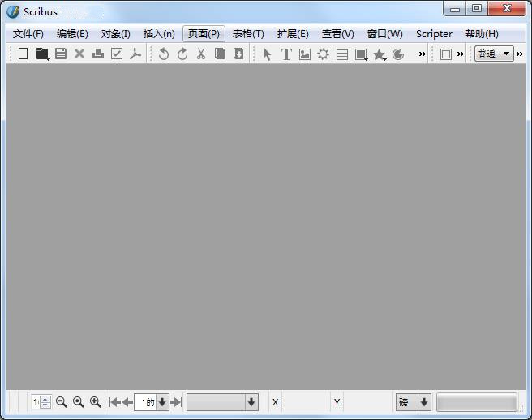This screenshot has width=532, height=420.
Task: Select the arrow pointer tool
Action: 268,54
